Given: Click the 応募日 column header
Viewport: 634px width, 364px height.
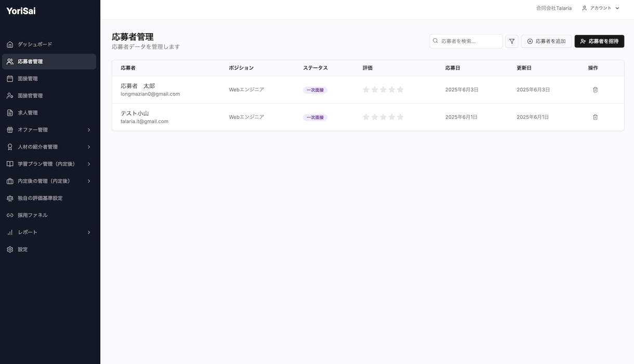Looking at the screenshot, I should point(452,68).
